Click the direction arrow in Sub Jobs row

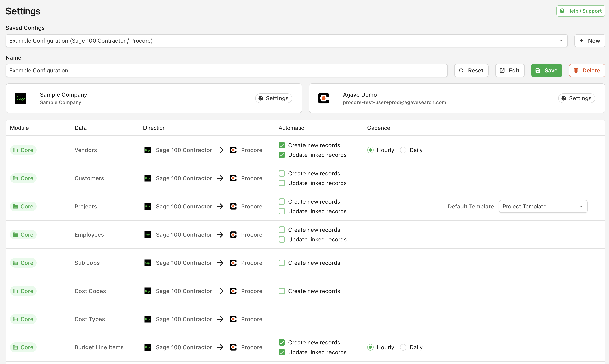[220, 263]
